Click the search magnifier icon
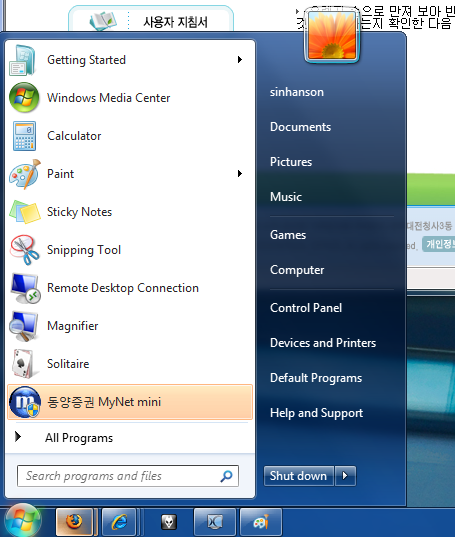The image size is (455, 539). (226, 476)
